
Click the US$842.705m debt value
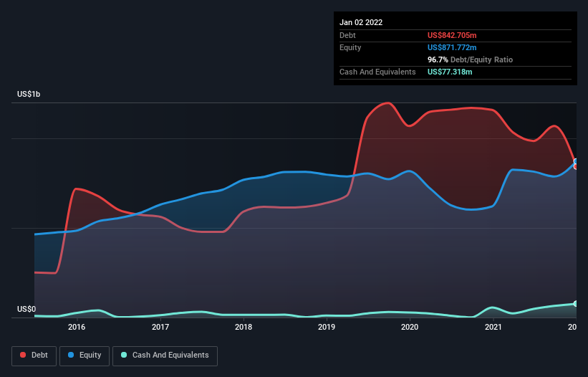(452, 35)
